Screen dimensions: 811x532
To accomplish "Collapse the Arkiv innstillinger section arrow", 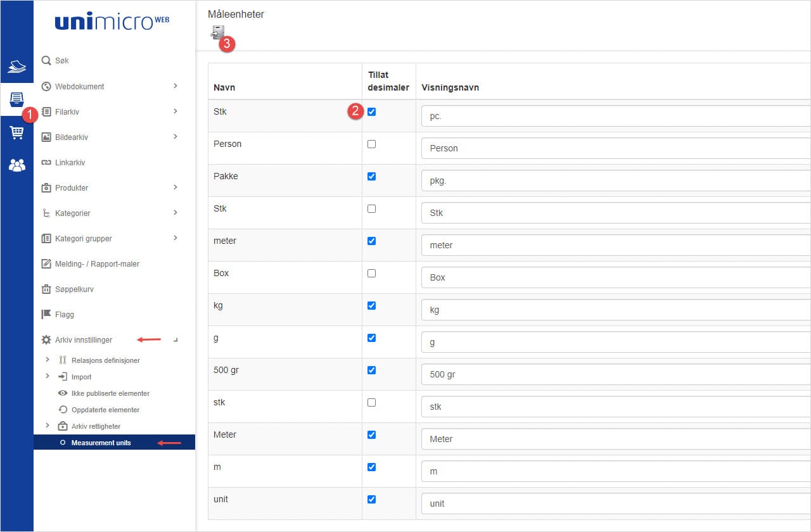I will [x=176, y=340].
